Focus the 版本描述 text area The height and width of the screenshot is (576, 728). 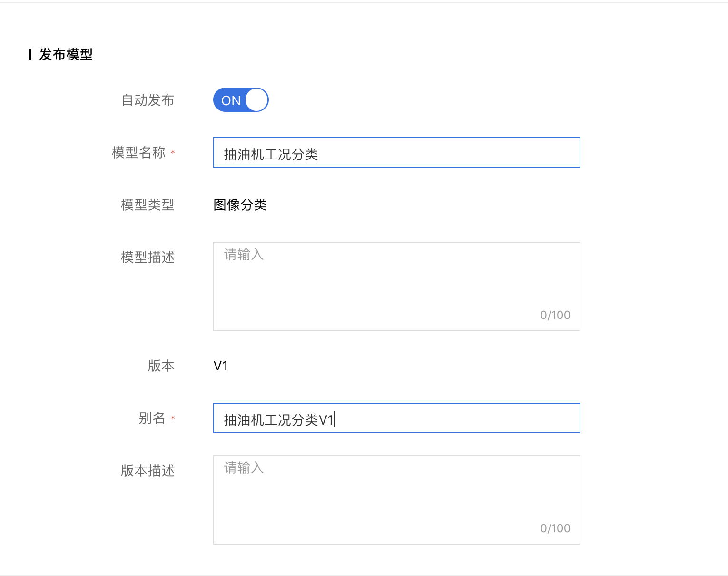pyautogui.click(x=396, y=500)
